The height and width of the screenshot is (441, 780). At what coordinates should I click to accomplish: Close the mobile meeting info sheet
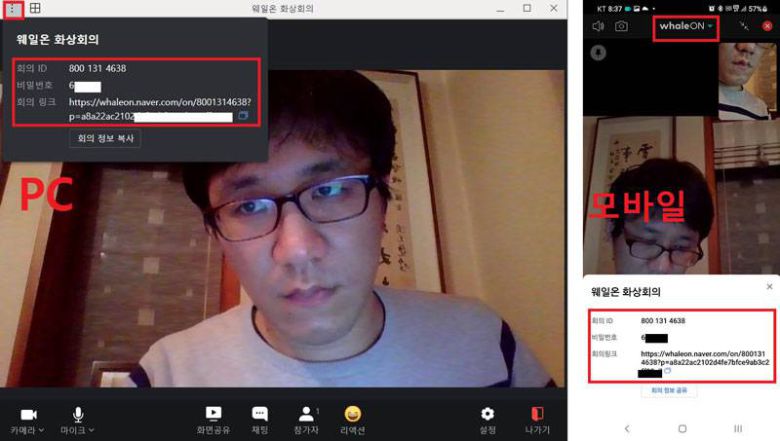coord(769,286)
